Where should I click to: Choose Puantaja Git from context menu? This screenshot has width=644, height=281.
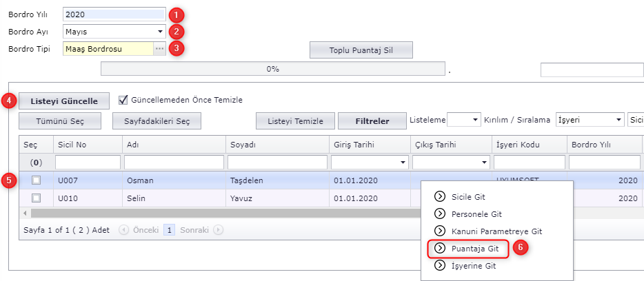474,248
